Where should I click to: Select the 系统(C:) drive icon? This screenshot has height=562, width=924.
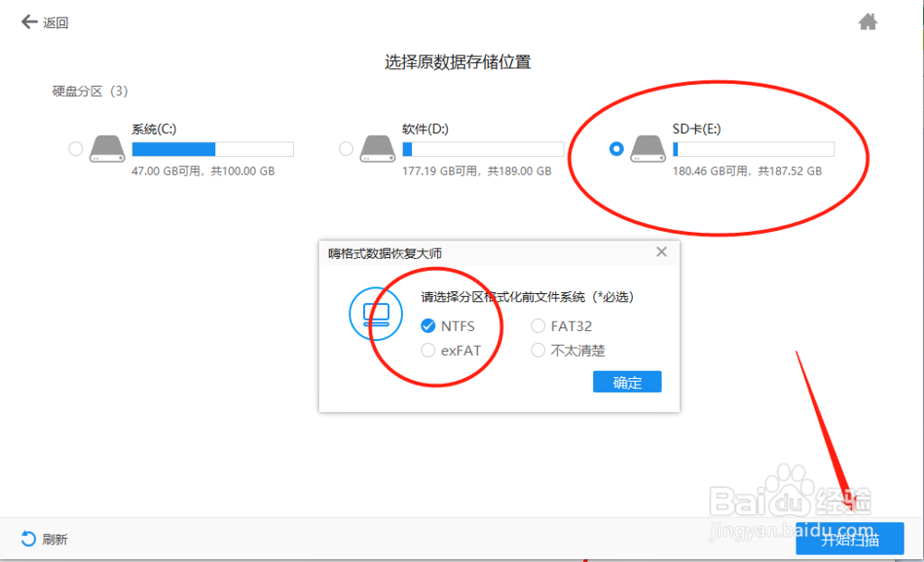[107, 148]
